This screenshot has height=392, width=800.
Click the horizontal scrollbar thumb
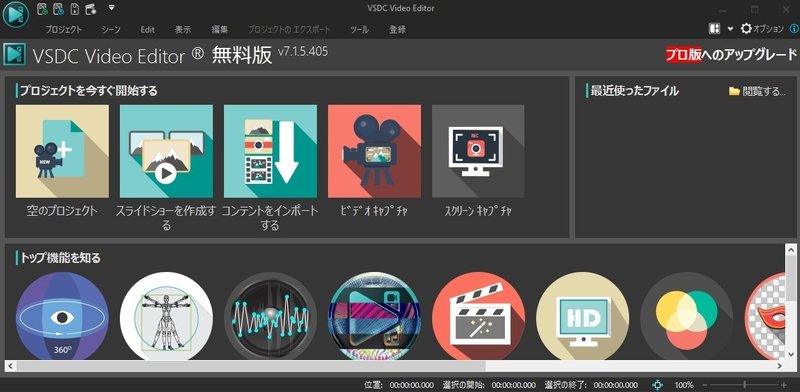[x=251, y=366]
